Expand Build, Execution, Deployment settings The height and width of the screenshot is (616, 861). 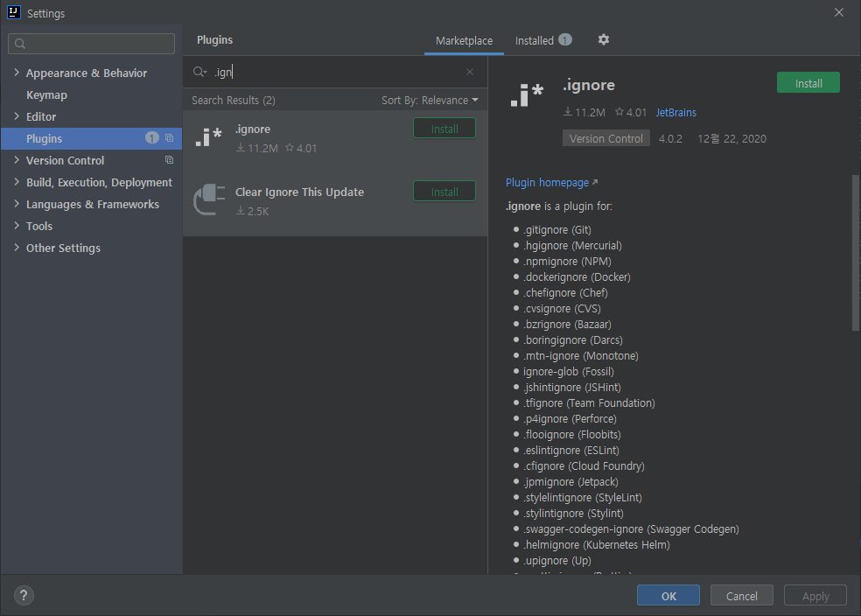tap(17, 182)
